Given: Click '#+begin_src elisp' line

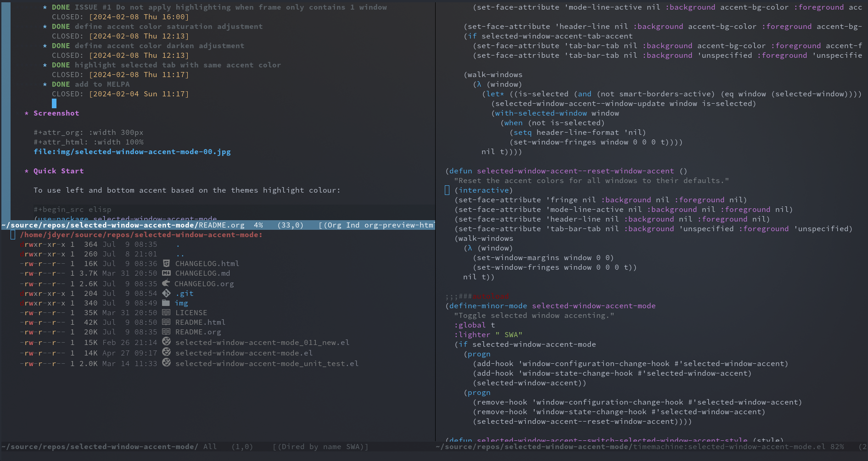Looking at the screenshot, I should click(x=73, y=210).
